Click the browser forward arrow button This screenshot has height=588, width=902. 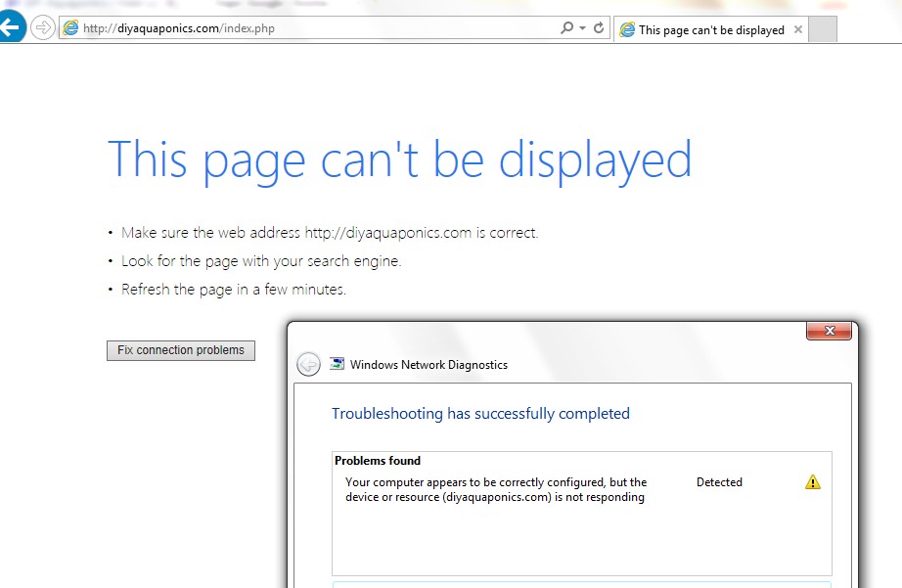43,27
